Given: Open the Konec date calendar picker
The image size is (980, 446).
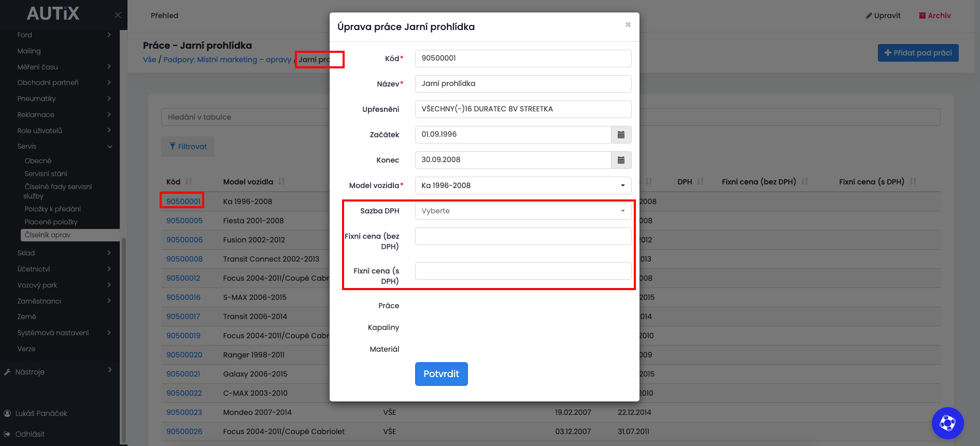Looking at the screenshot, I should (x=621, y=160).
